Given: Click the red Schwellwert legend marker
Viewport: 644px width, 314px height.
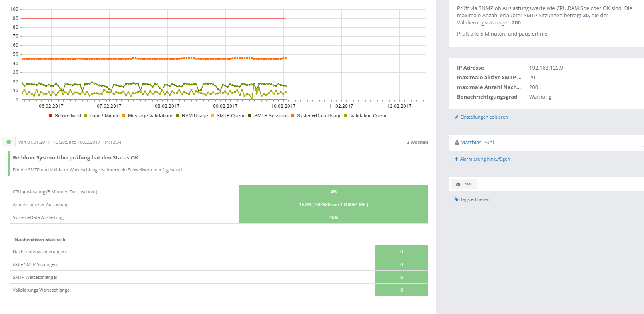Looking at the screenshot, I should point(50,116).
